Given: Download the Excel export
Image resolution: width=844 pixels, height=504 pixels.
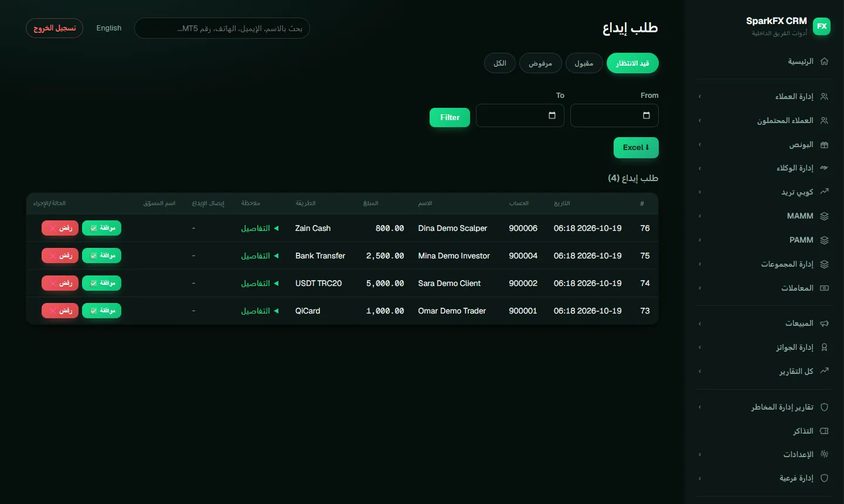Looking at the screenshot, I should pos(636,148).
